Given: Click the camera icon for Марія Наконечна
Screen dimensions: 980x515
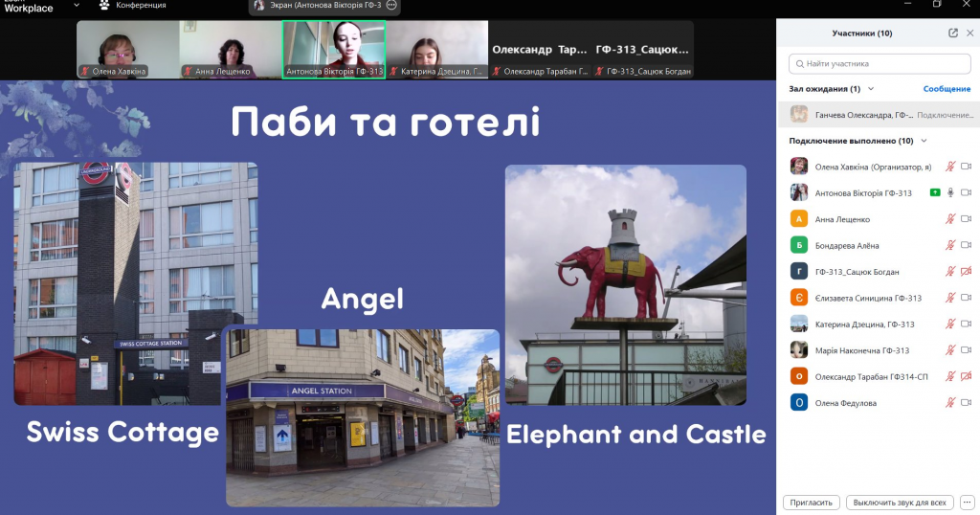Looking at the screenshot, I should (966, 350).
